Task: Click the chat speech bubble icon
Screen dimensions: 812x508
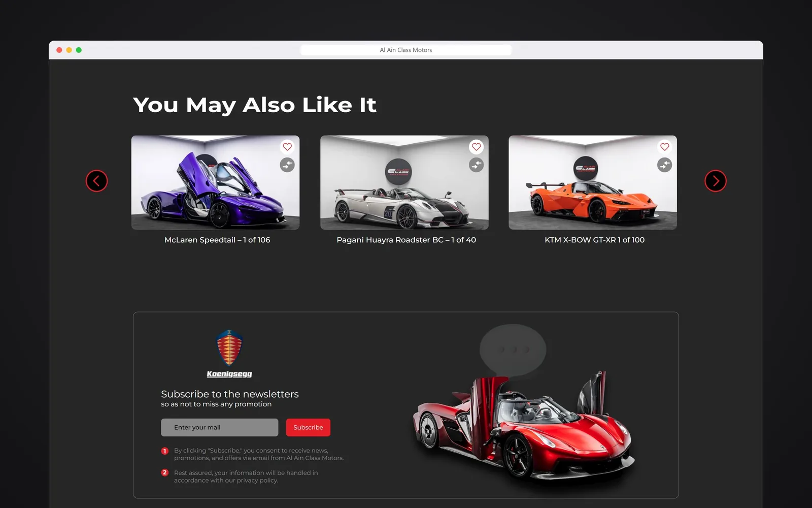Action: 513,351
